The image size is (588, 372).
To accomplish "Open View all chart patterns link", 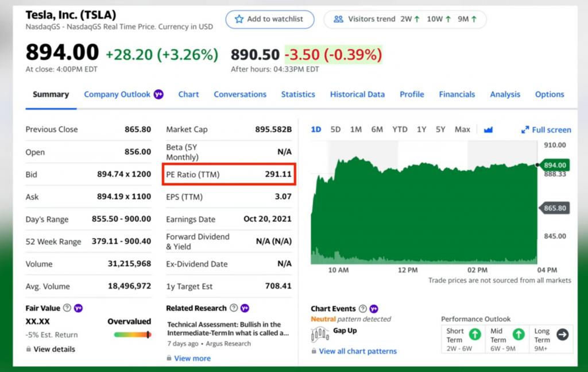I will 358,351.
